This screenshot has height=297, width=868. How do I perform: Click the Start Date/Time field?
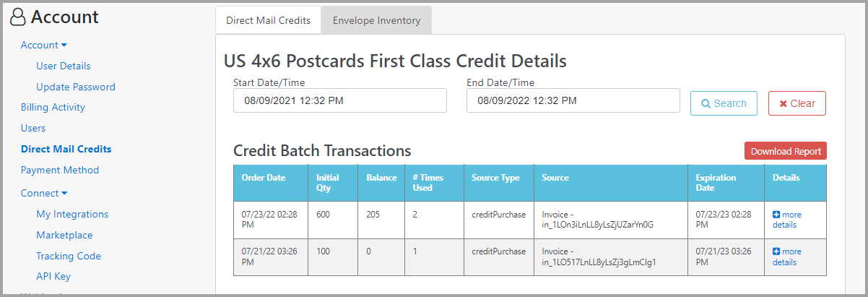coord(340,101)
